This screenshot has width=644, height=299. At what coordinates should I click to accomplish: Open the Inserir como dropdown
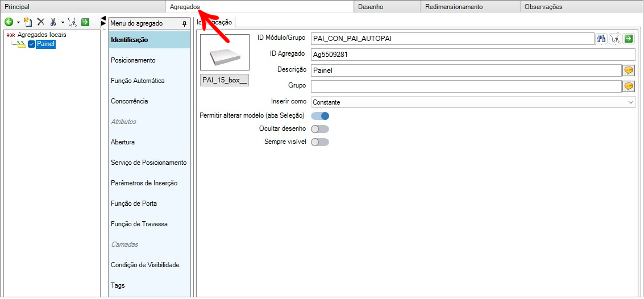coord(473,102)
